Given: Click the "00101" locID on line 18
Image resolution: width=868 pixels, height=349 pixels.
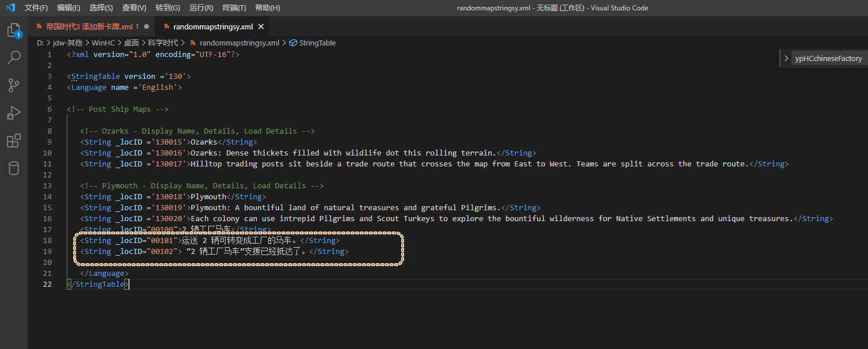Looking at the screenshot, I should pyautogui.click(x=162, y=240).
